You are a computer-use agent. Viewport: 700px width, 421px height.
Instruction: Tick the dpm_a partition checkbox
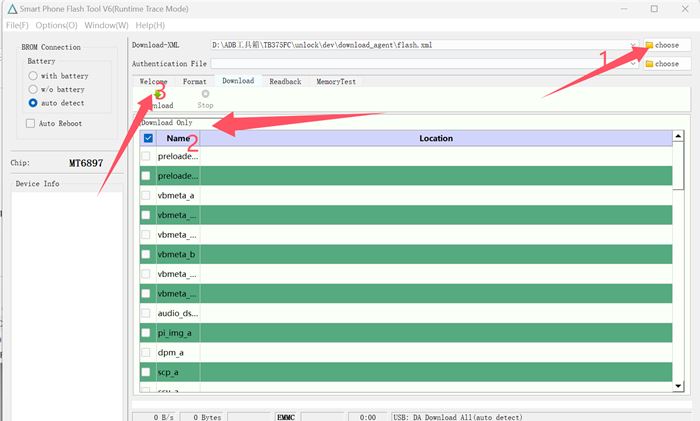[146, 352]
